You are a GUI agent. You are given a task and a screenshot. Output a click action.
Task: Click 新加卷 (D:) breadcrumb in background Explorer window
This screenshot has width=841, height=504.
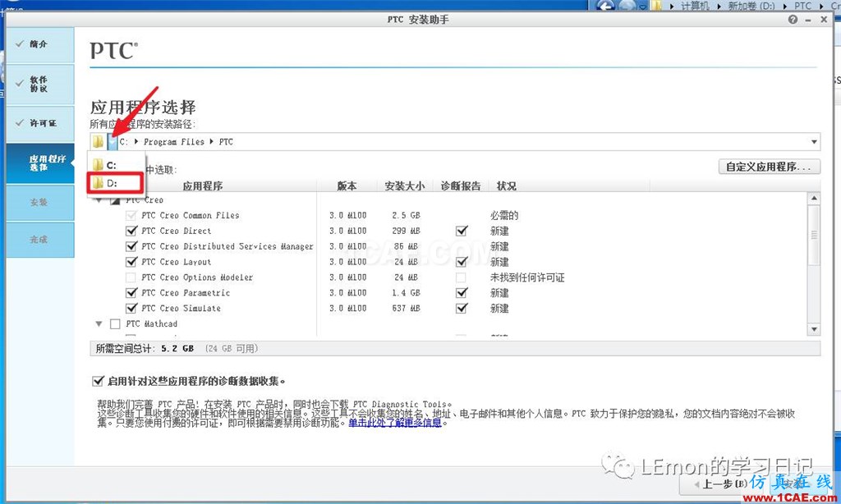[x=751, y=6]
